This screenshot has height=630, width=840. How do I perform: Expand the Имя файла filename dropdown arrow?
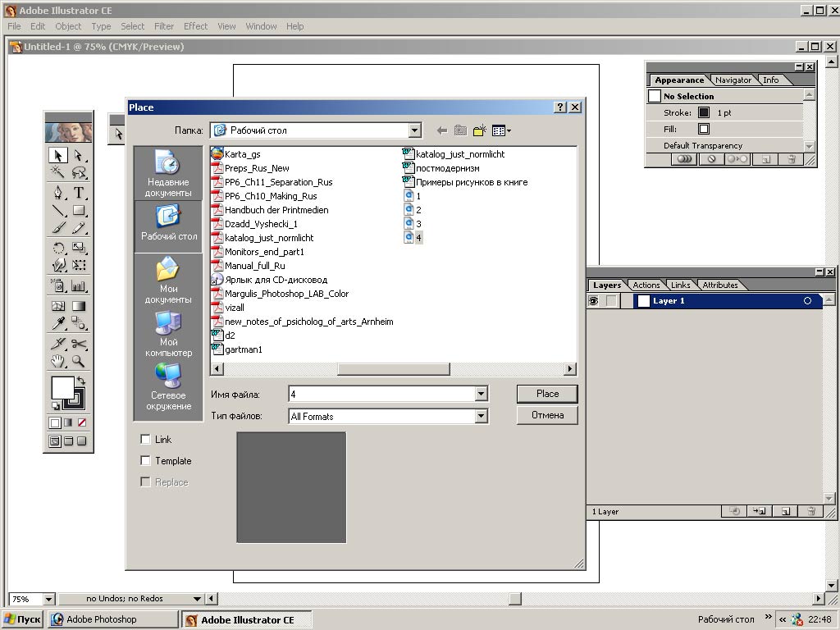coord(481,395)
